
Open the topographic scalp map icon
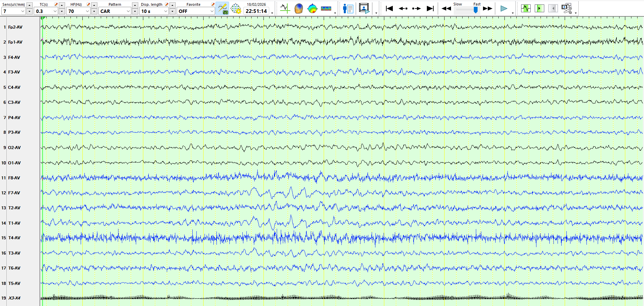pyautogui.click(x=312, y=9)
